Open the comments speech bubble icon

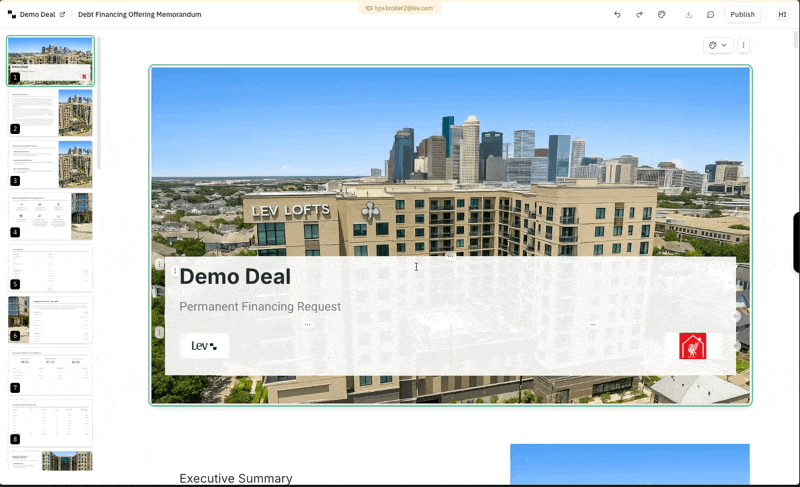(711, 15)
